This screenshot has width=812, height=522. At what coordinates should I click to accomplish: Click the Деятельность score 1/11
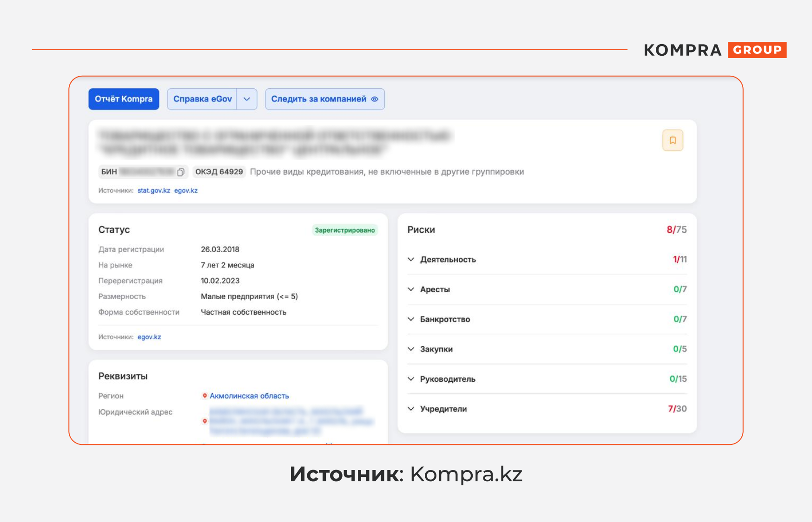(680, 260)
